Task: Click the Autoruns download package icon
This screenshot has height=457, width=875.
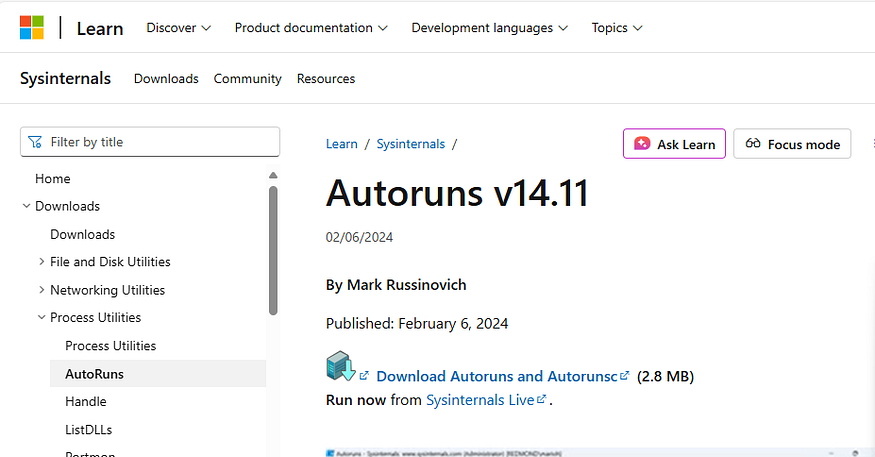Action: click(x=340, y=366)
